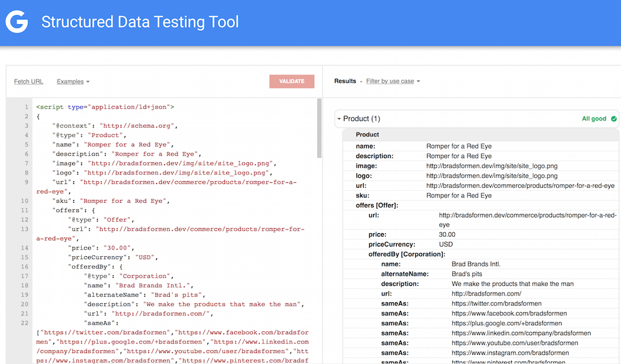Click the Brad Brands Intl. name value
This screenshot has width=621, height=364.
point(476,264)
